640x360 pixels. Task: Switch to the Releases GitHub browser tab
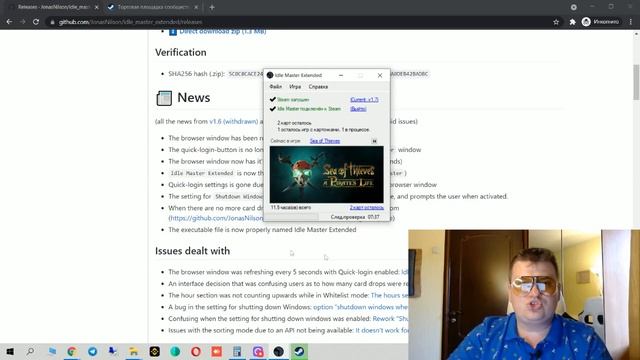click(53, 7)
